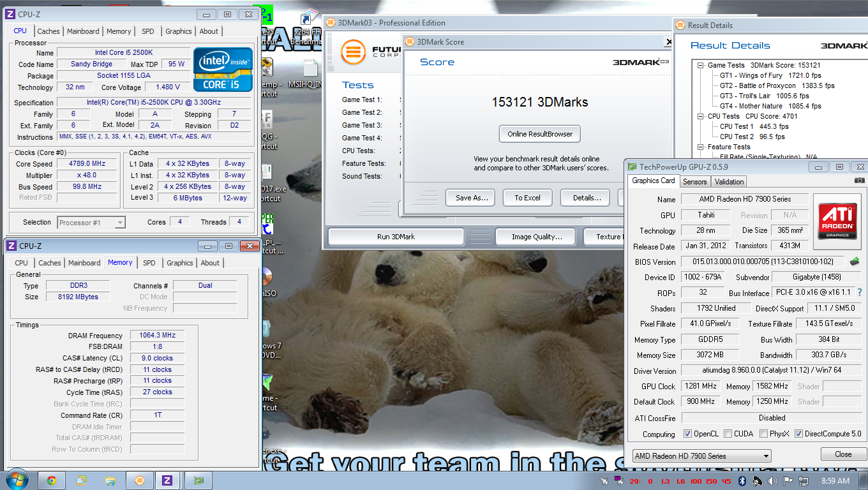Click the GT2 - Battle of Proxycon row
Viewport: 868px width, 490px height.
pos(777,85)
